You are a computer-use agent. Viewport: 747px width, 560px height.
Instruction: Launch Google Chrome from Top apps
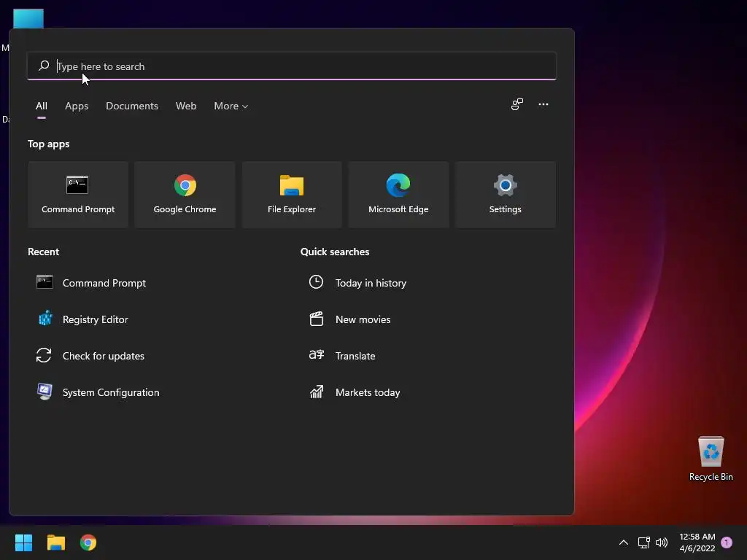[x=185, y=194]
